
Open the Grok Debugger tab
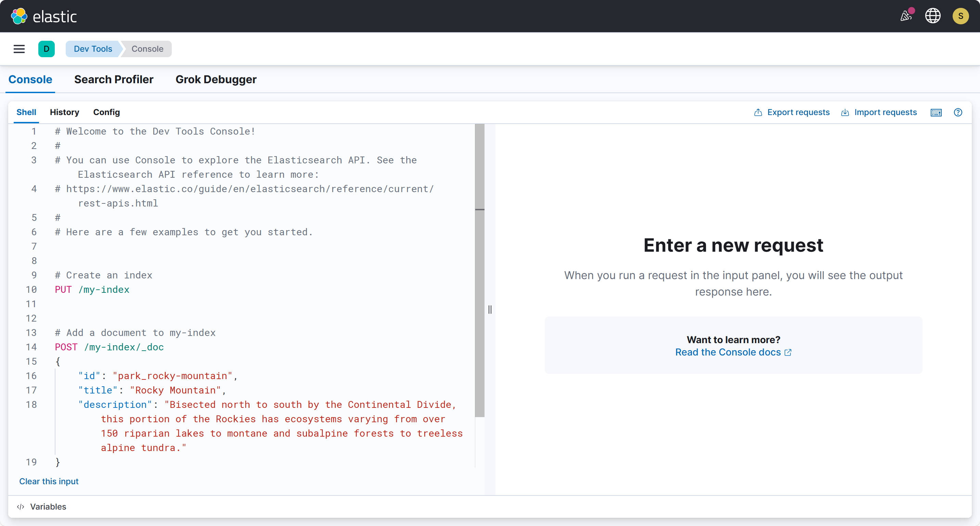(x=216, y=79)
